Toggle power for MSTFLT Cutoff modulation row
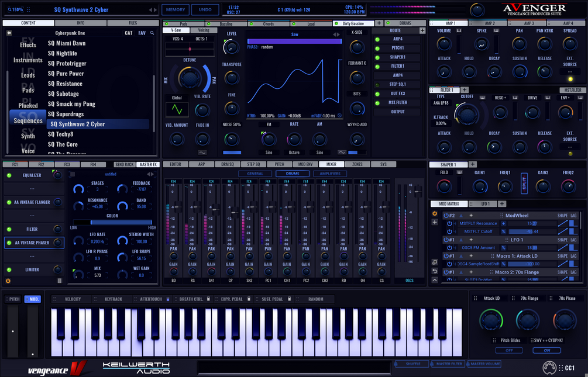 click(x=449, y=231)
